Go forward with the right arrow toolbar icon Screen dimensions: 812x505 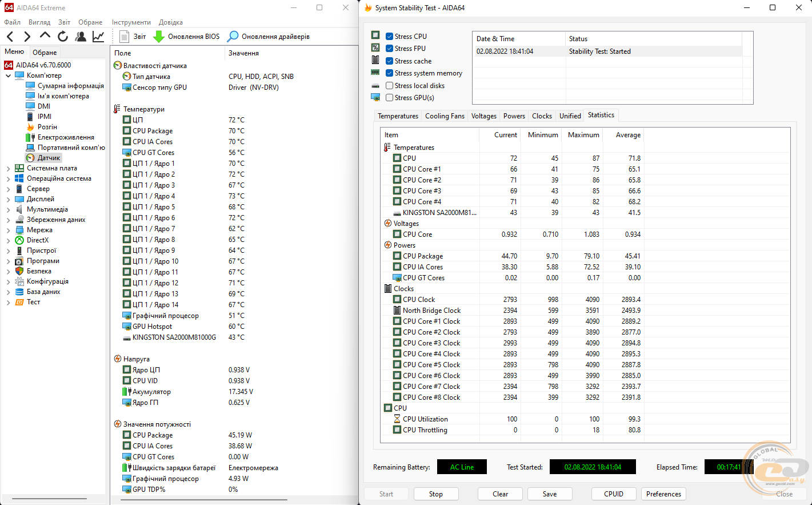click(27, 37)
